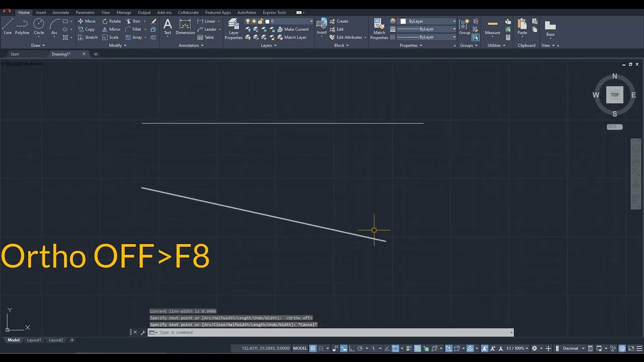Open the Express Tools tab
Screen dimensions: 644x362
(x=274, y=13)
